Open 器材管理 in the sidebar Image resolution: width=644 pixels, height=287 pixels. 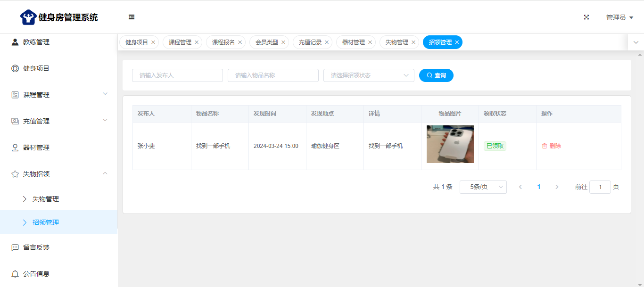coord(36,148)
